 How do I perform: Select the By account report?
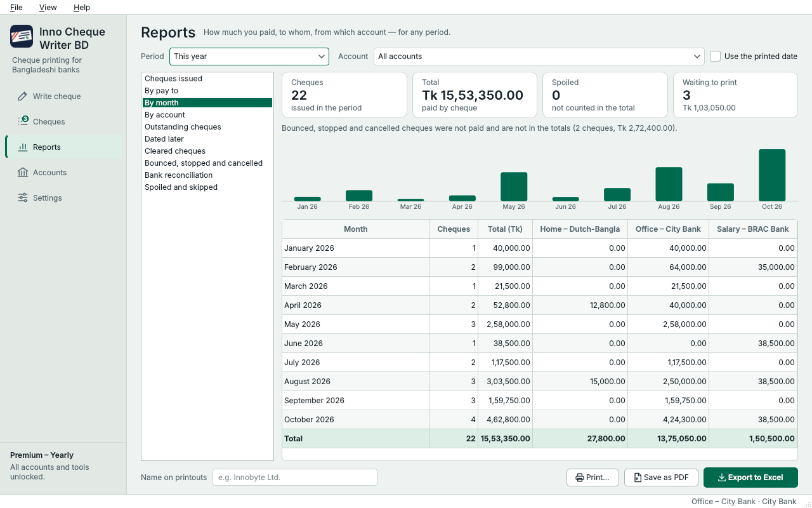[x=207, y=115]
